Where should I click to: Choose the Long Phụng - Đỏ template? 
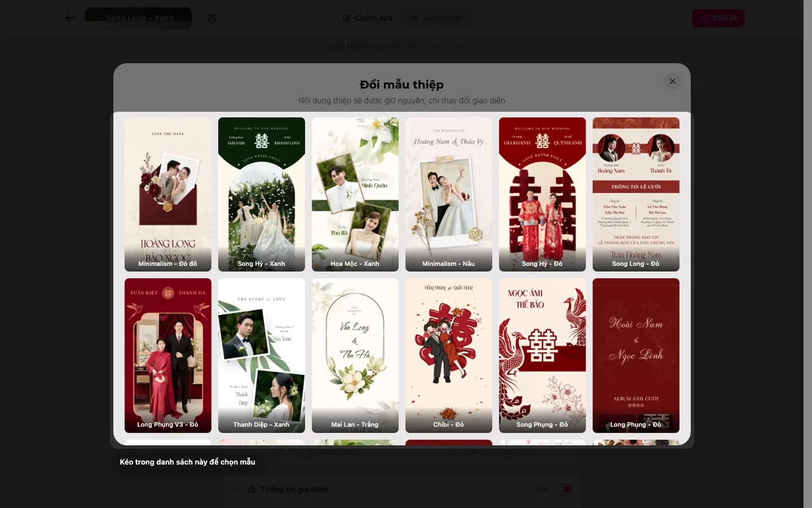click(x=636, y=356)
